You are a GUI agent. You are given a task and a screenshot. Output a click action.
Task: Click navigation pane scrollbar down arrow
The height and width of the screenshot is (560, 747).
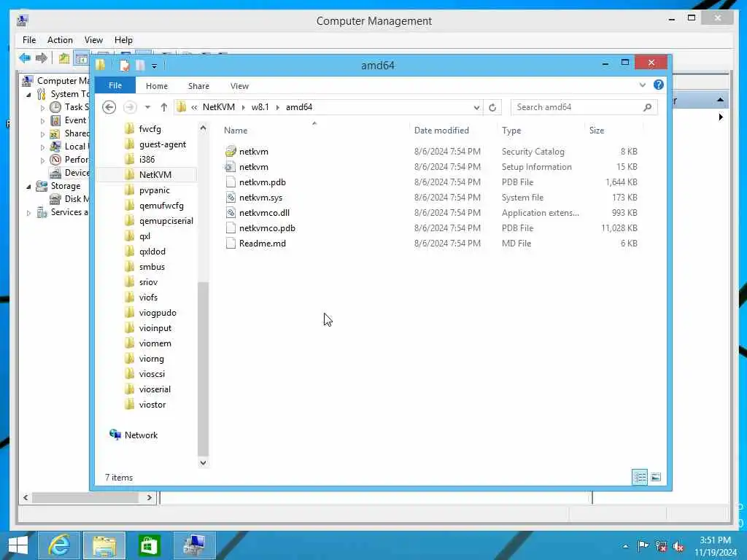pos(203,462)
